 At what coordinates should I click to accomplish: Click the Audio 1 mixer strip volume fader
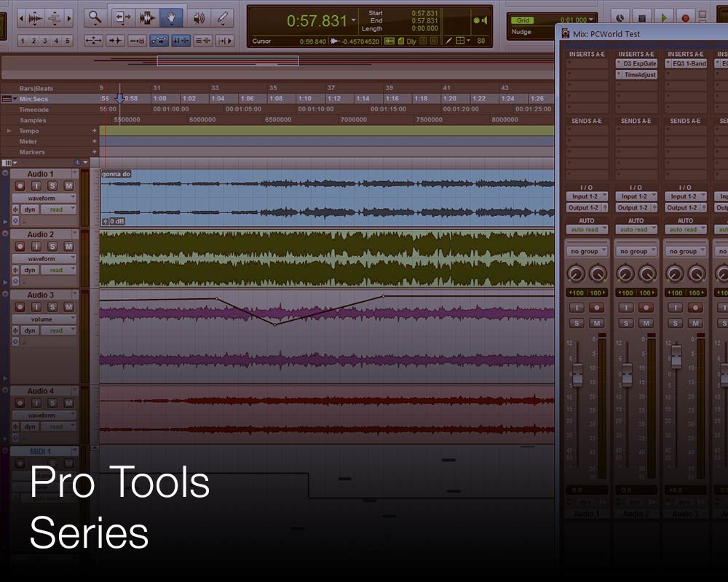[x=577, y=374]
